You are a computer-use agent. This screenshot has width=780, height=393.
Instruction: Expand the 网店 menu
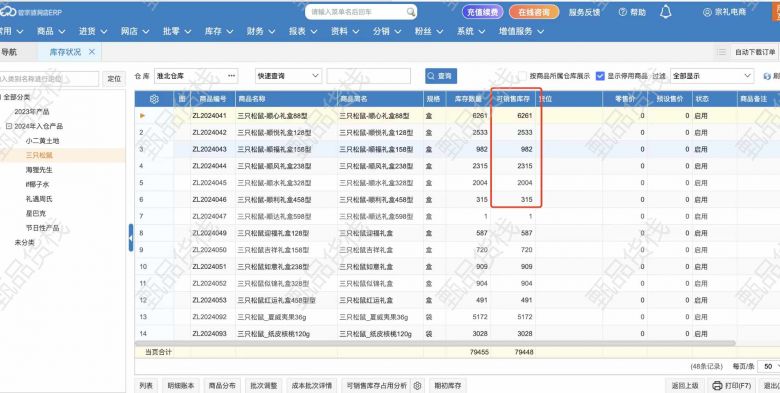point(135,31)
